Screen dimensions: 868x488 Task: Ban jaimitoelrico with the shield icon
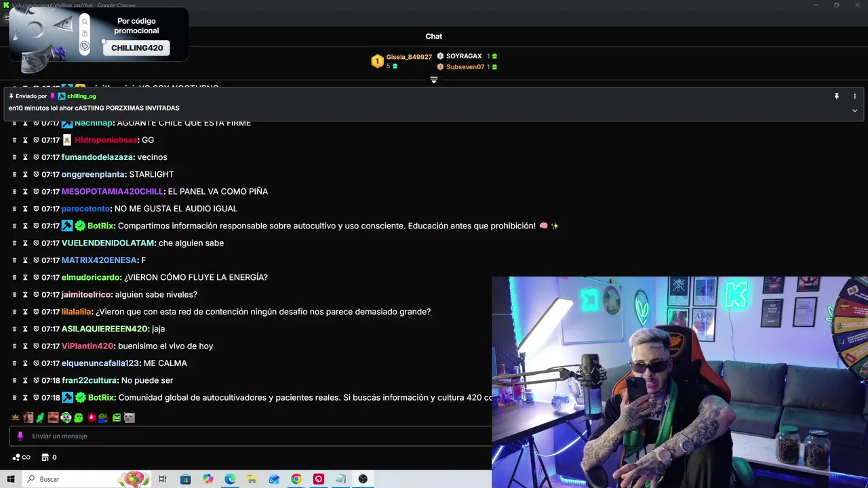point(36,295)
